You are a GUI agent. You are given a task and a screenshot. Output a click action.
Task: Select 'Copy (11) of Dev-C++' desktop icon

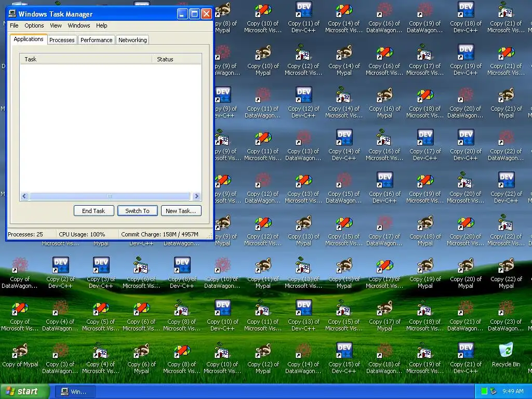[x=303, y=18]
